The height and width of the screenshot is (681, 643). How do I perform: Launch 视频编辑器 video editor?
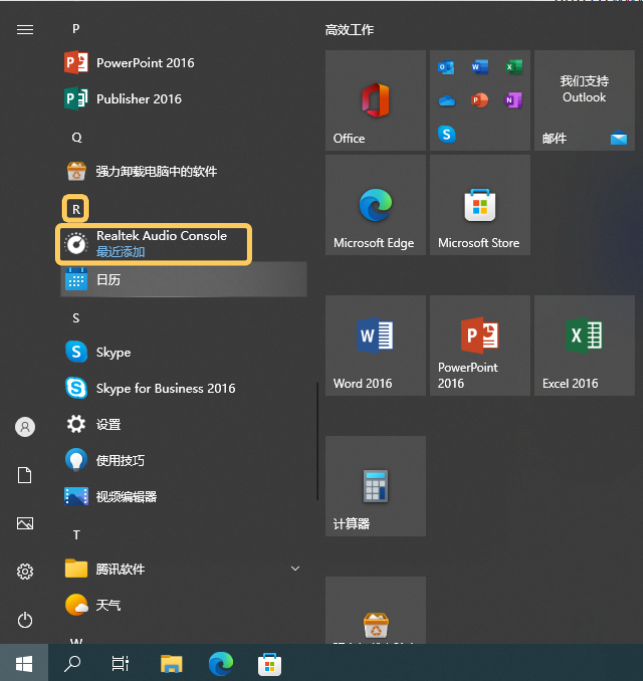tap(183, 496)
